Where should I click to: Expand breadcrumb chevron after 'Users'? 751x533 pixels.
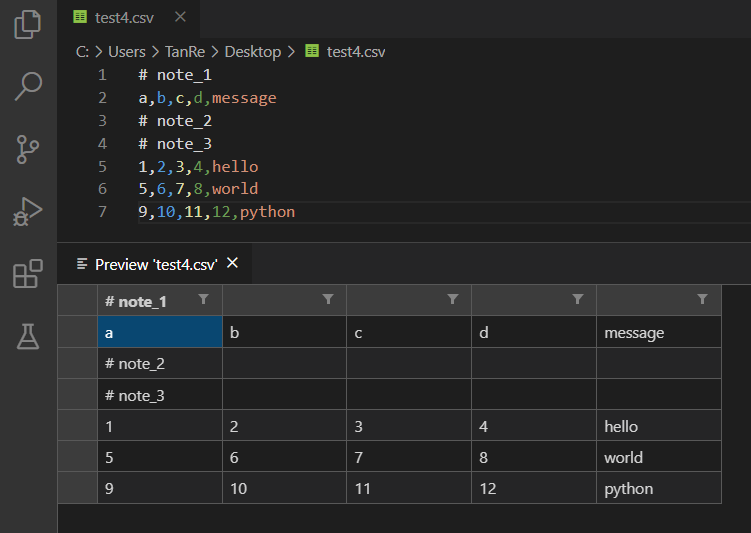click(x=155, y=52)
